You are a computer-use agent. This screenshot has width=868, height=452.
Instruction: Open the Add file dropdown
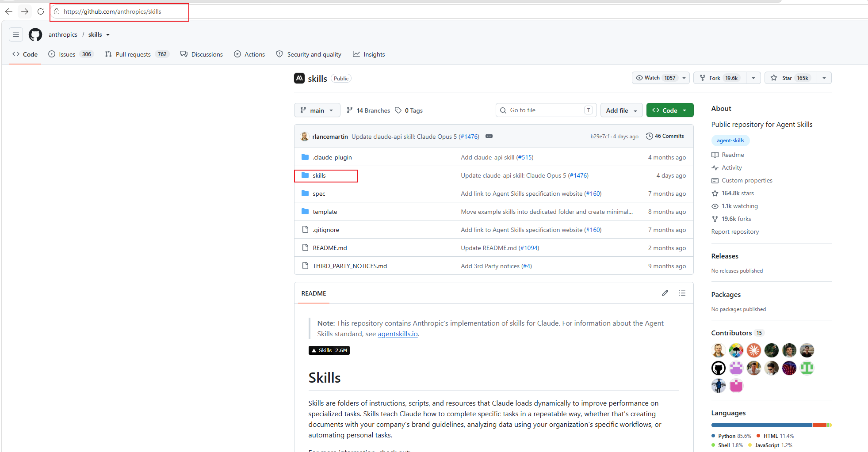pos(621,110)
